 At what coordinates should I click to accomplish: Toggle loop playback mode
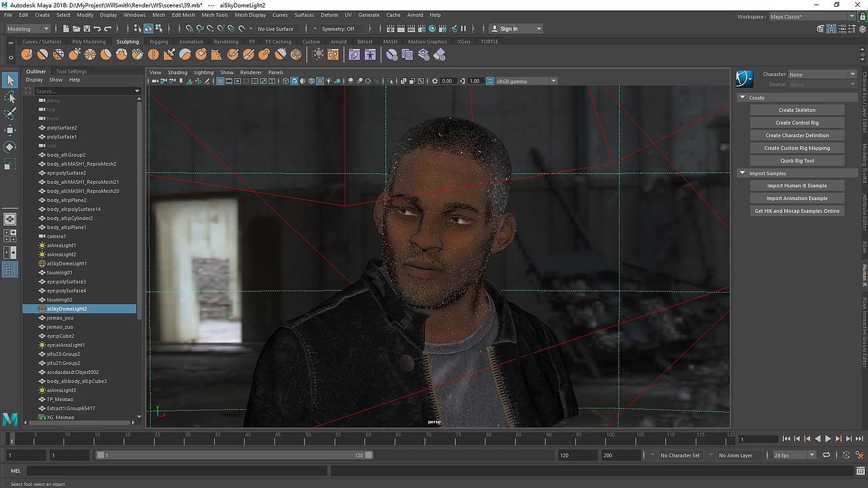(826, 455)
